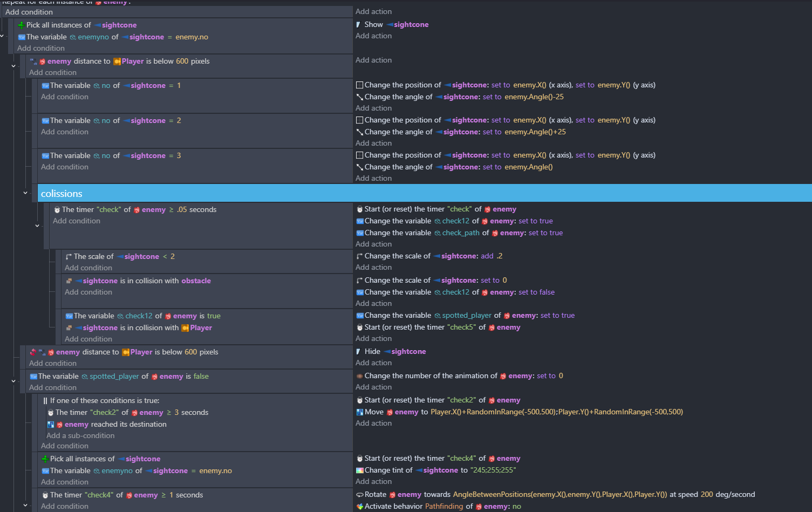Click the green Pick all instances icon at top
The height and width of the screenshot is (512, 812).
(21, 25)
